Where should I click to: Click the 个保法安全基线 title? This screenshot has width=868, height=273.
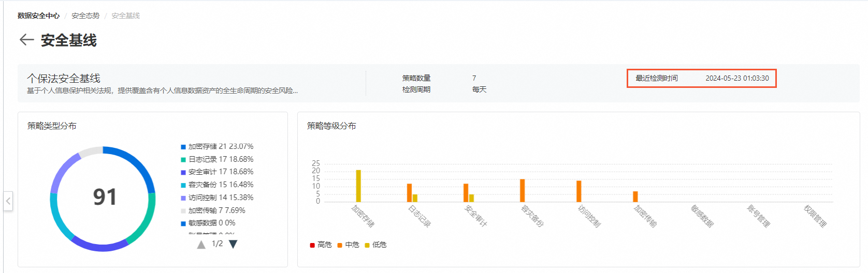tap(64, 78)
